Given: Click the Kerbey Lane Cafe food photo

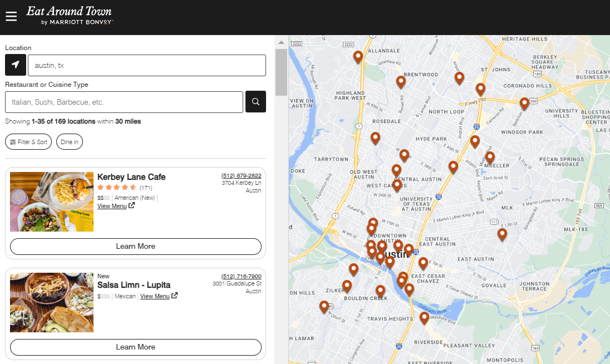Looking at the screenshot, I should [51, 201].
